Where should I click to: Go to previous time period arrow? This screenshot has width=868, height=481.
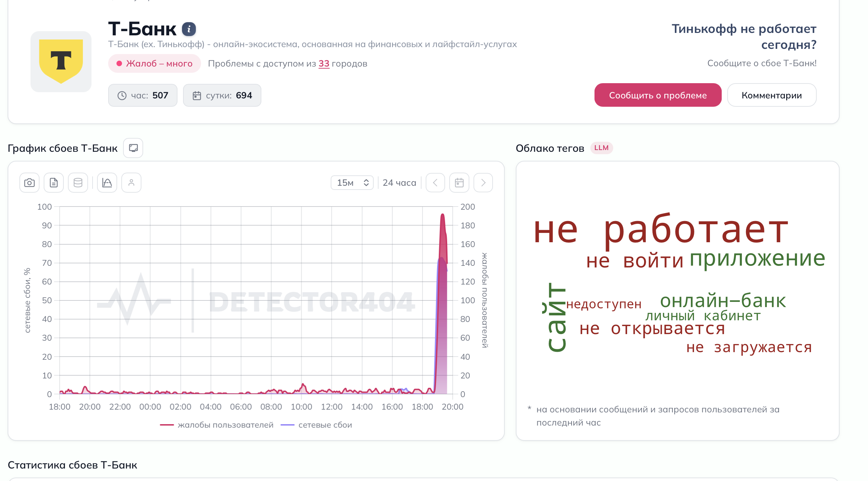(x=435, y=183)
